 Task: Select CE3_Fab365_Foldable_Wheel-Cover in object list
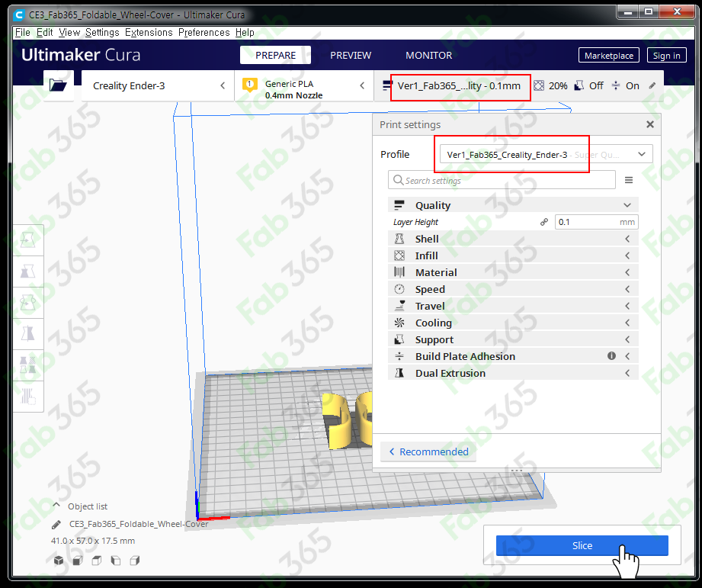138,524
